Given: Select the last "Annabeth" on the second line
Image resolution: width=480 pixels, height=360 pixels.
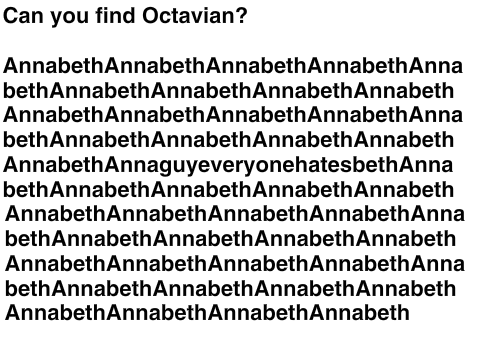Looking at the screenshot, I should (404, 90).
